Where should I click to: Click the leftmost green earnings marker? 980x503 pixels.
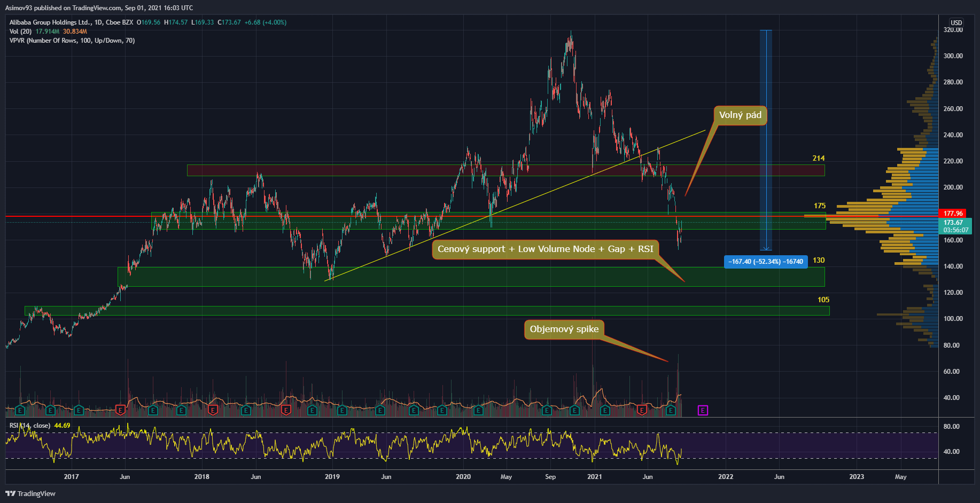tap(20, 410)
